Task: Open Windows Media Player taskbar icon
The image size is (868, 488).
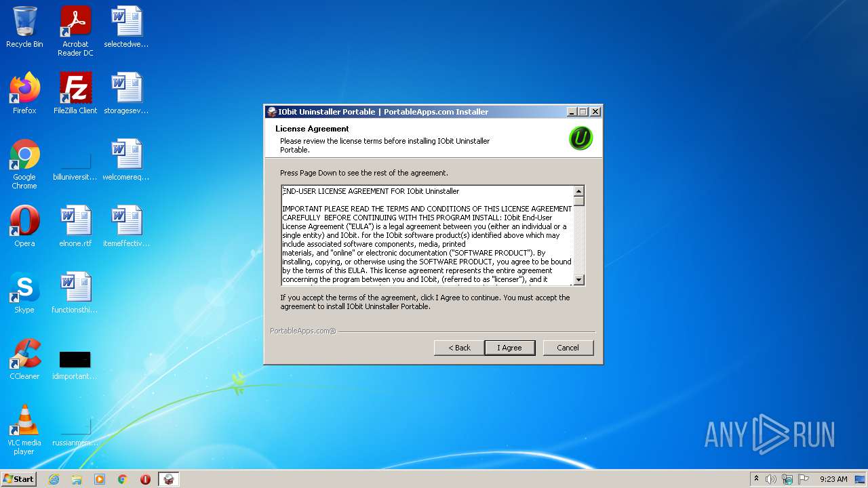Action: pos(100,479)
